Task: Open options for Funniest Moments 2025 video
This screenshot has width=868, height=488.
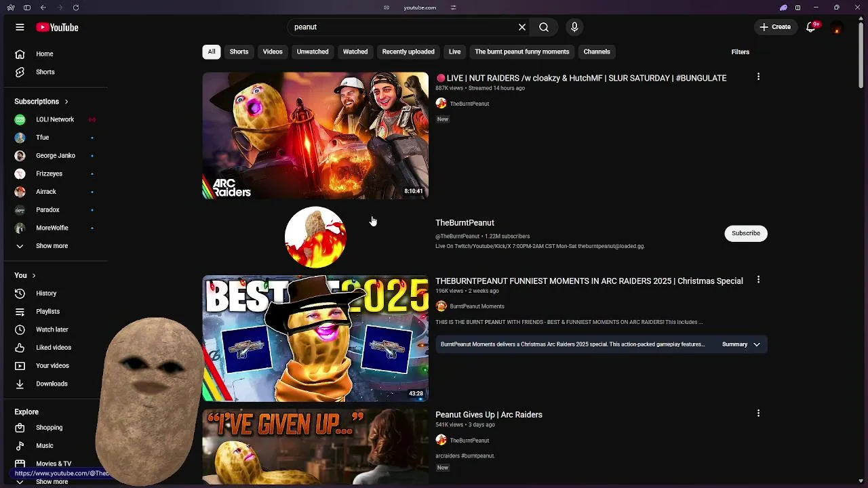Action: click(x=758, y=280)
